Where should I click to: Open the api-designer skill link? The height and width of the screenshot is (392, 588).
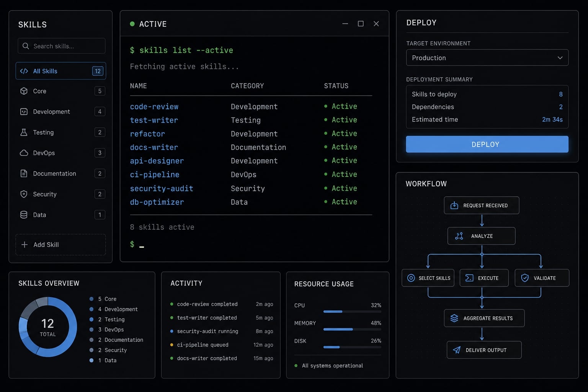point(157,161)
